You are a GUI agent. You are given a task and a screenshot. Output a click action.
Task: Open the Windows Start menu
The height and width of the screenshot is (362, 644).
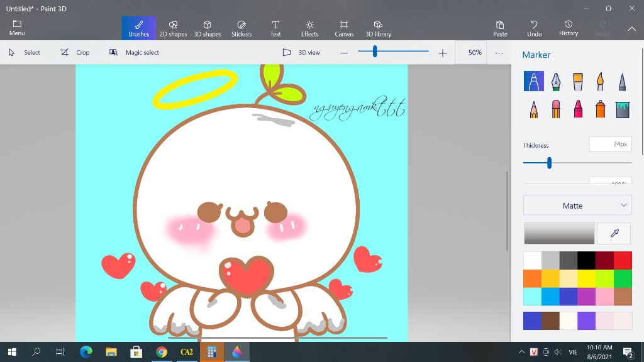tap(12, 352)
